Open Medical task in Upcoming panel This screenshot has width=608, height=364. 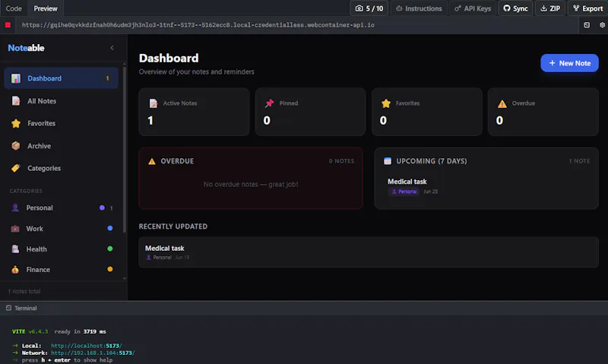(407, 182)
